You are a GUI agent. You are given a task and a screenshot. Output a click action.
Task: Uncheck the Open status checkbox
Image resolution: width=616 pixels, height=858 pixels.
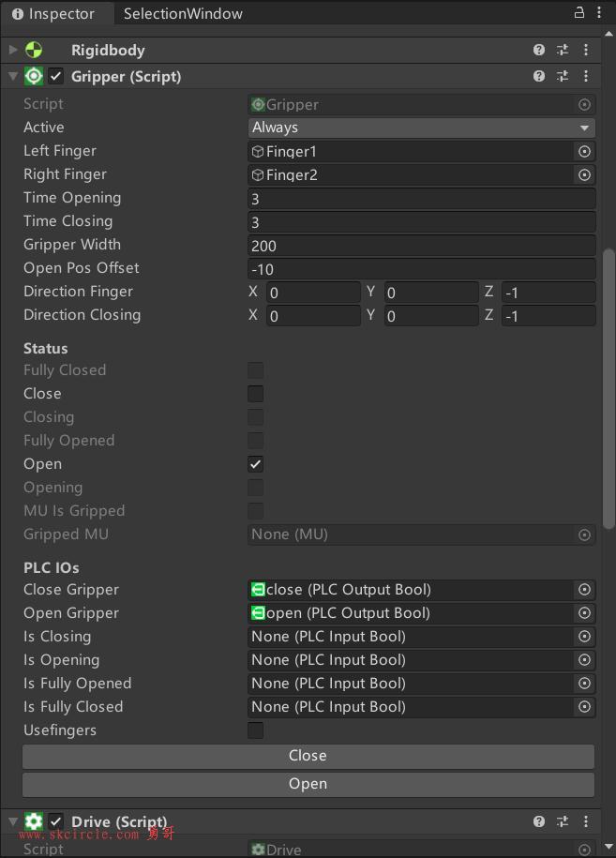(x=255, y=464)
